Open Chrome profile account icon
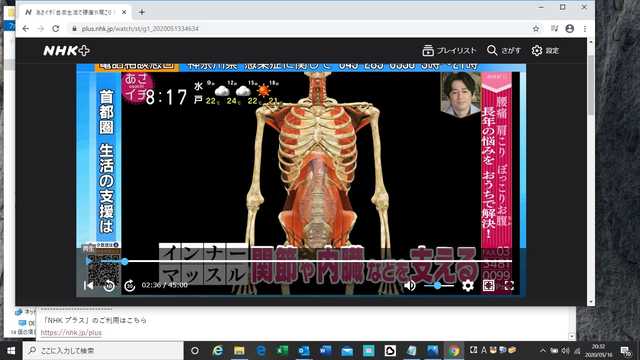 point(570,29)
